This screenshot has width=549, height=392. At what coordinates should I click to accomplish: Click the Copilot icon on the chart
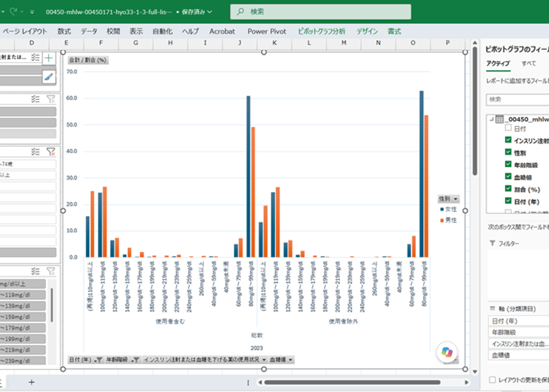[x=447, y=352]
